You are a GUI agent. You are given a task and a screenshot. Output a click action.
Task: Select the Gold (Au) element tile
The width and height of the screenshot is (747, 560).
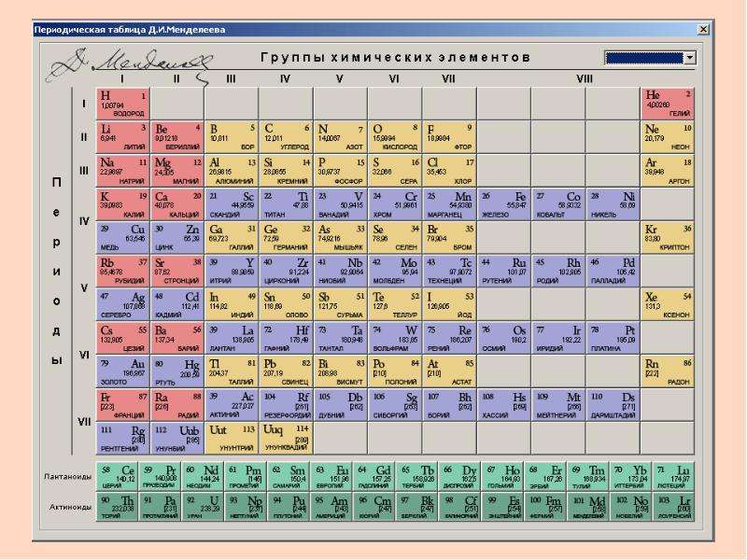pos(123,371)
